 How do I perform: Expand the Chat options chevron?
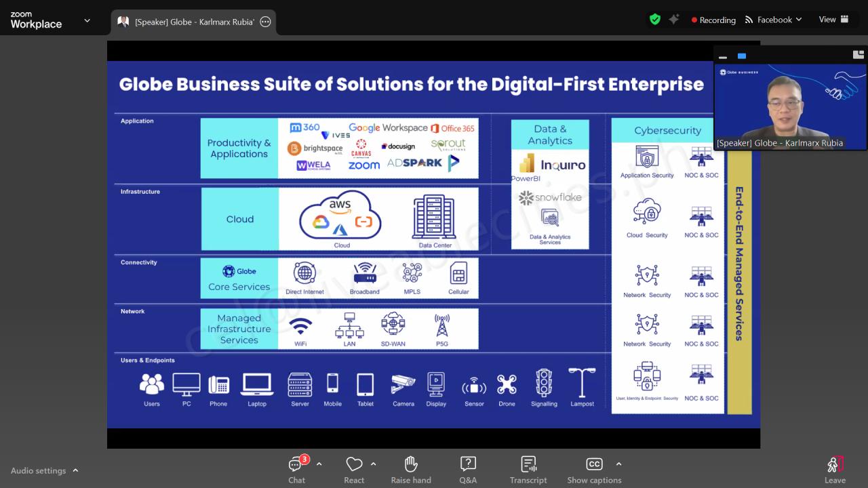[319, 464]
